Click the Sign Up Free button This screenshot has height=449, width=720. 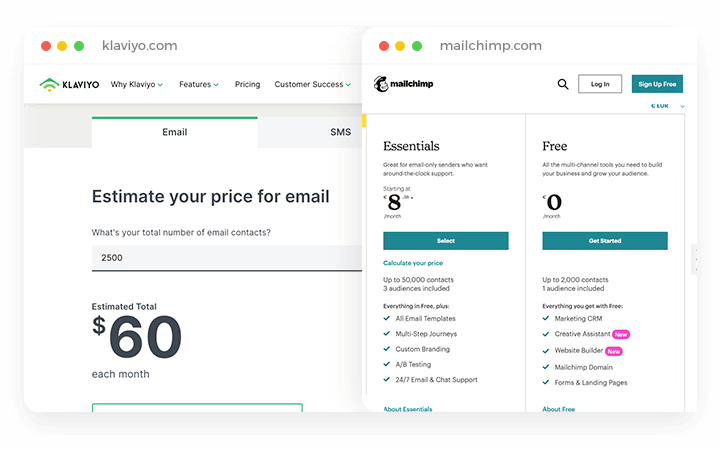click(657, 84)
